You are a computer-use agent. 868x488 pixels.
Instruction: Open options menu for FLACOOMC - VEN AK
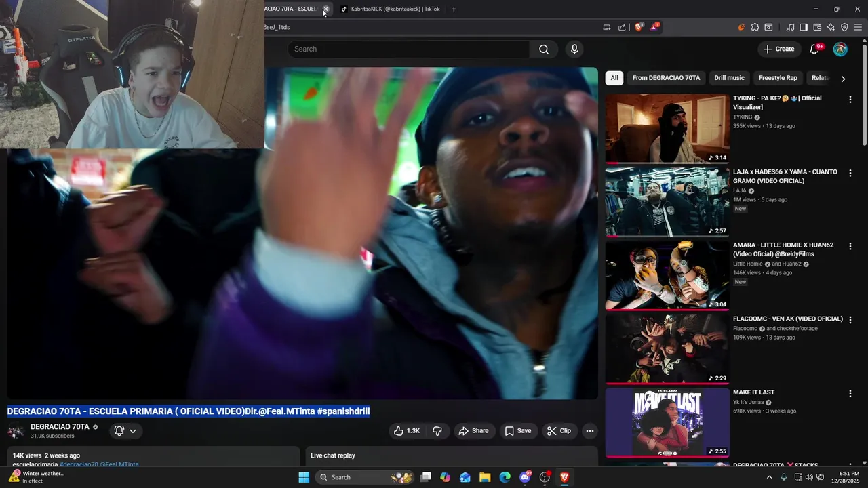[850, 320]
